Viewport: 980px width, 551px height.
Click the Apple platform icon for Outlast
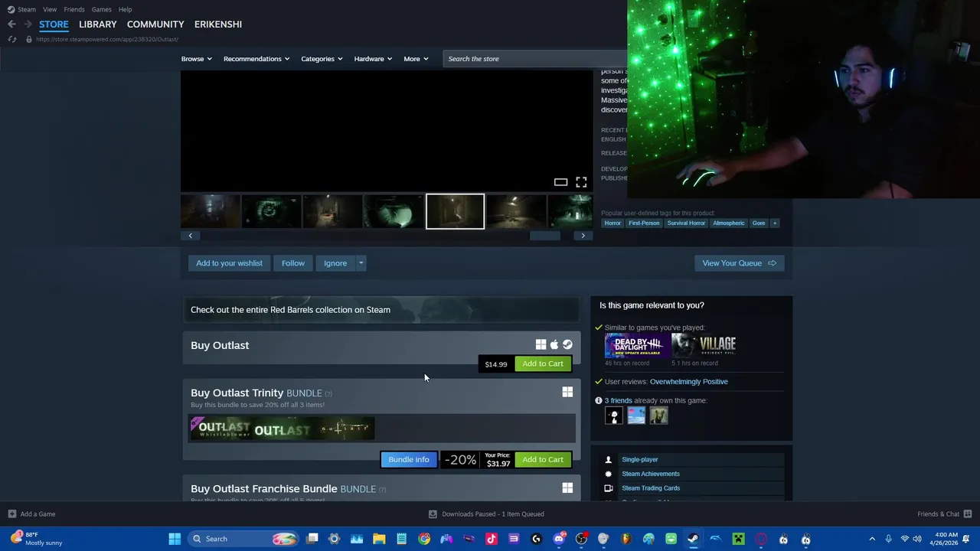554,345
